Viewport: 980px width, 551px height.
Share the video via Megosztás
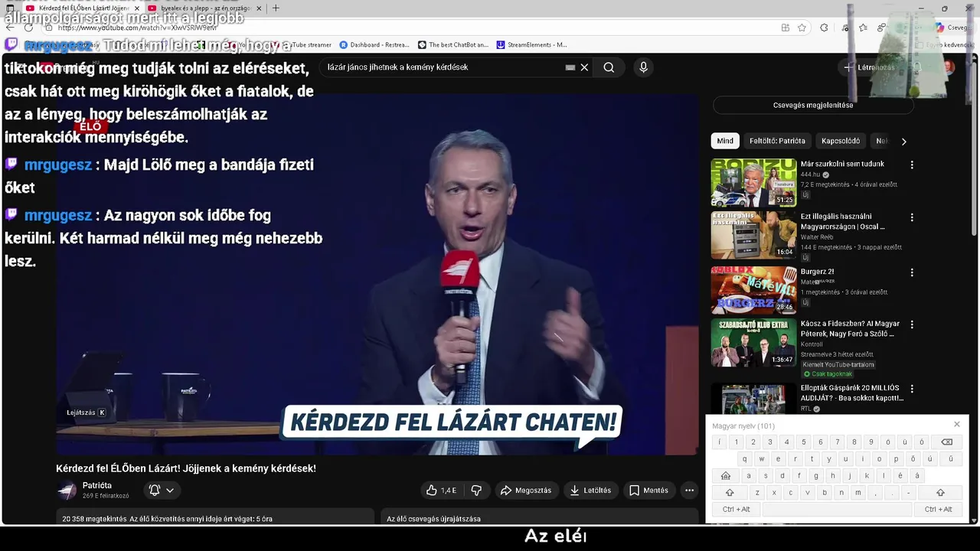click(526, 491)
